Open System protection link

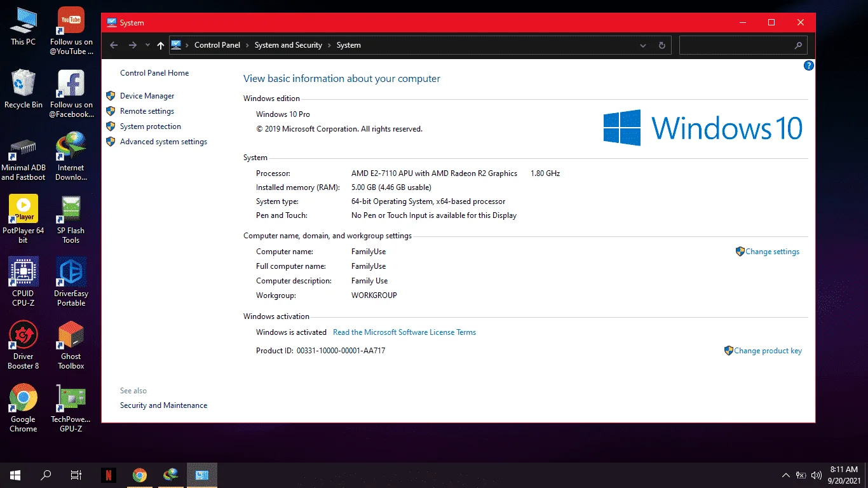151,126
